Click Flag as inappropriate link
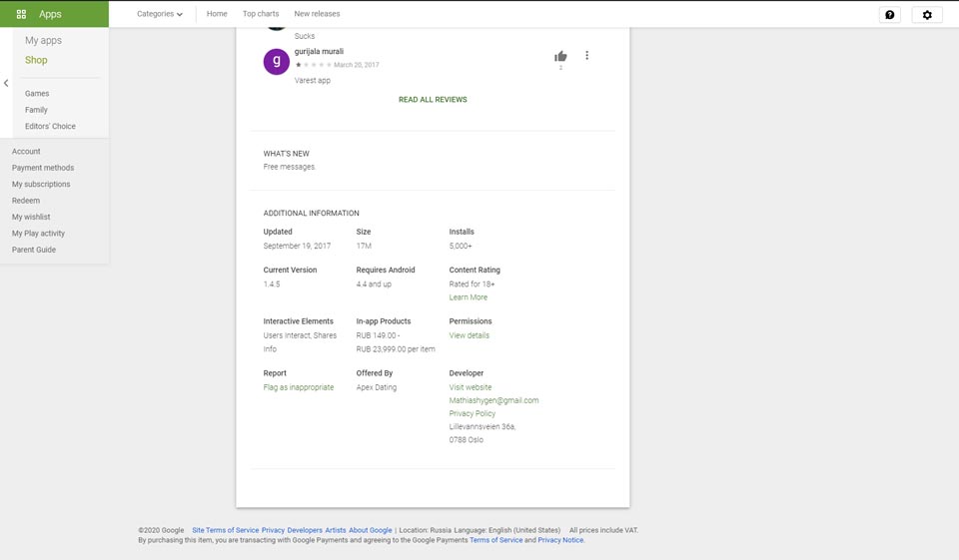The height and width of the screenshot is (560, 959). click(299, 387)
